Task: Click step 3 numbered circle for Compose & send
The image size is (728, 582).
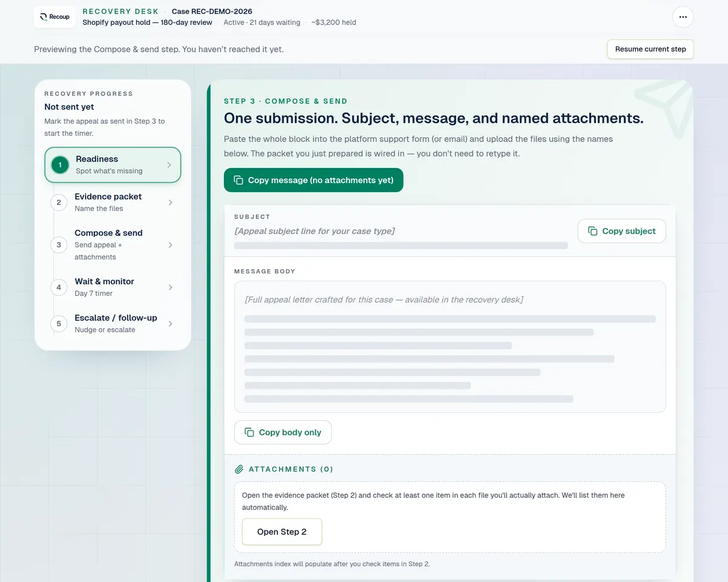Action: tap(59, 245)
